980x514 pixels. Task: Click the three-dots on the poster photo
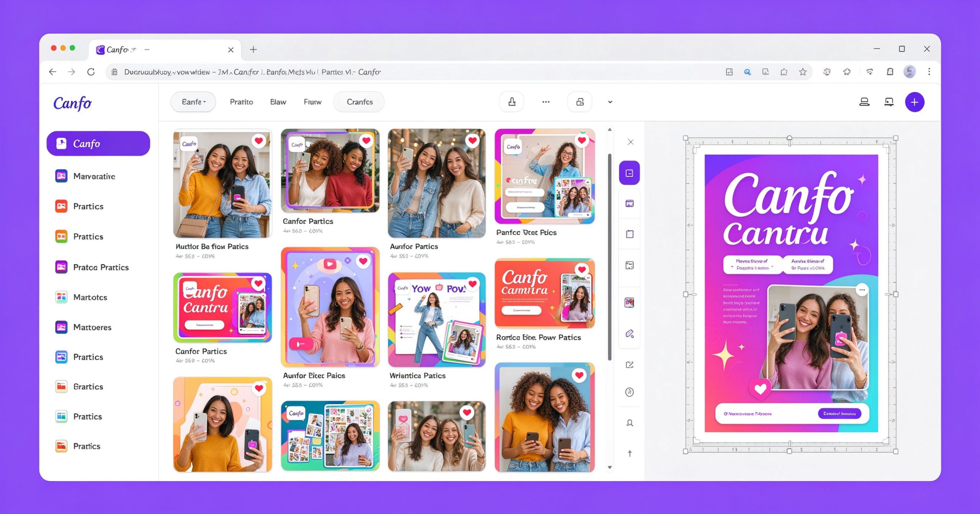862,290
